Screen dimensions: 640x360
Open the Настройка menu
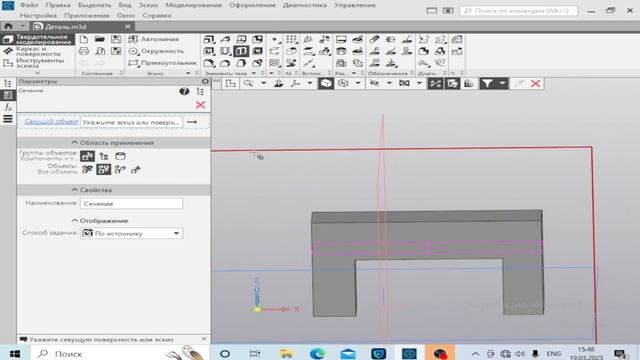click(38, 16)
